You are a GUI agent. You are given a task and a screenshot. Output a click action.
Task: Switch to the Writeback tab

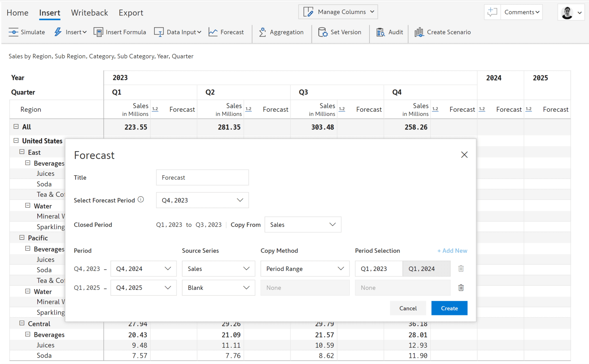pyautogui.click(x=89, y=12)
